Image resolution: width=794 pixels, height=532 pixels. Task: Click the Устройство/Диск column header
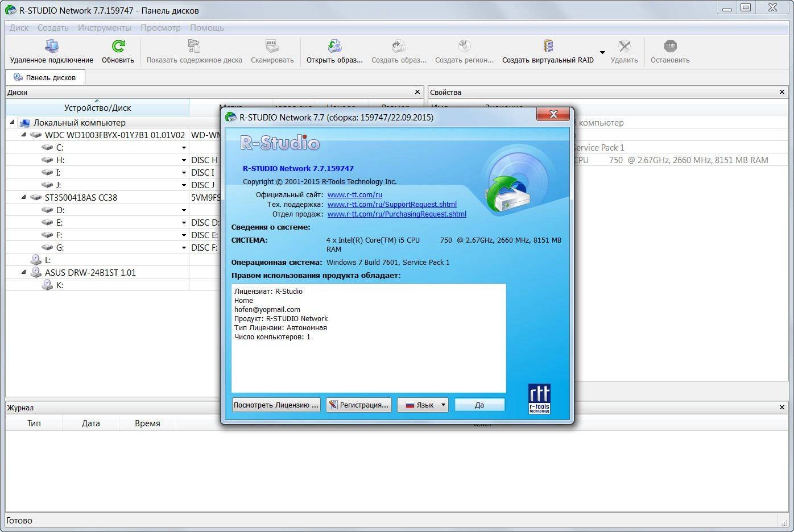tap(97, 107)
